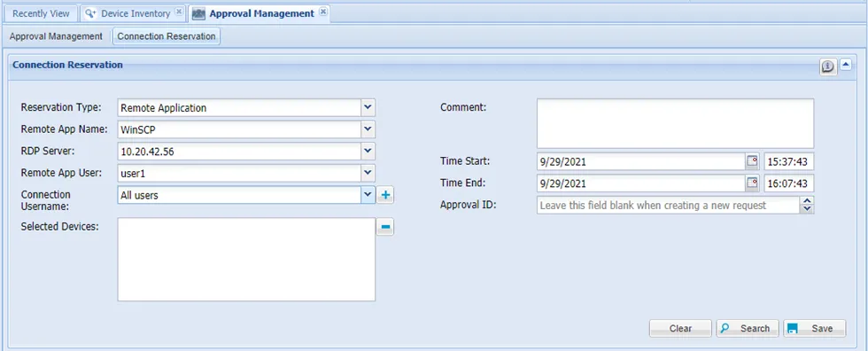Click the Save button
Image resolution: width=868 pixels, height=351 pixels.
[x=815, y=328]
